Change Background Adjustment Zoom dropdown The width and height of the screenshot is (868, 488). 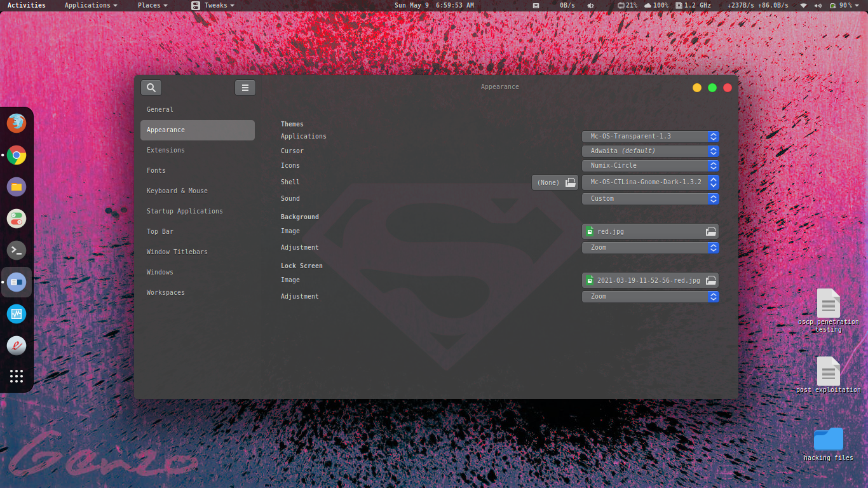[650, 248]
